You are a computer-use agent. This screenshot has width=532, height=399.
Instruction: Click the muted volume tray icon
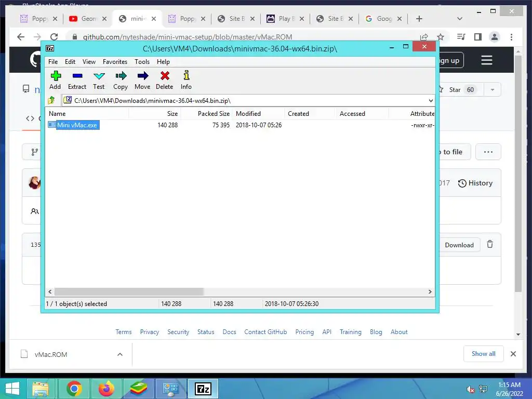[470, 389]
